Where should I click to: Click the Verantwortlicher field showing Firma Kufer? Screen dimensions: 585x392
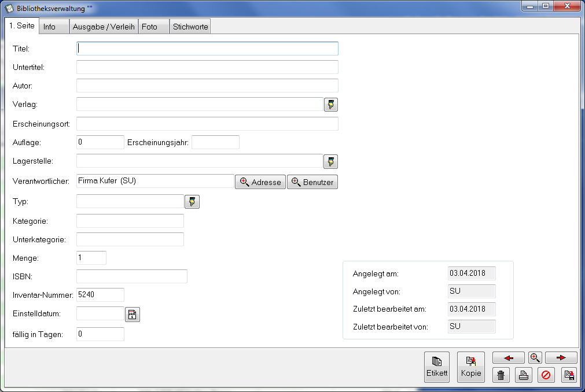[x=155, y=181]
